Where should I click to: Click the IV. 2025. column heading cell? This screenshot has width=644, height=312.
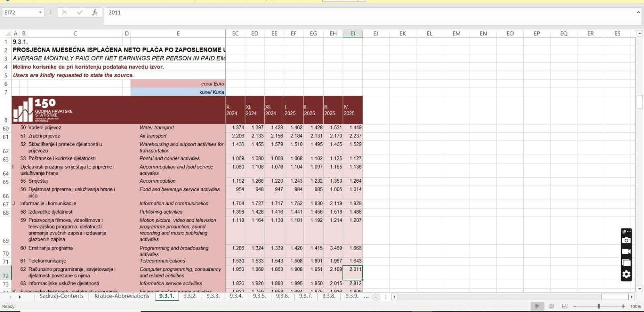[353, 110]
